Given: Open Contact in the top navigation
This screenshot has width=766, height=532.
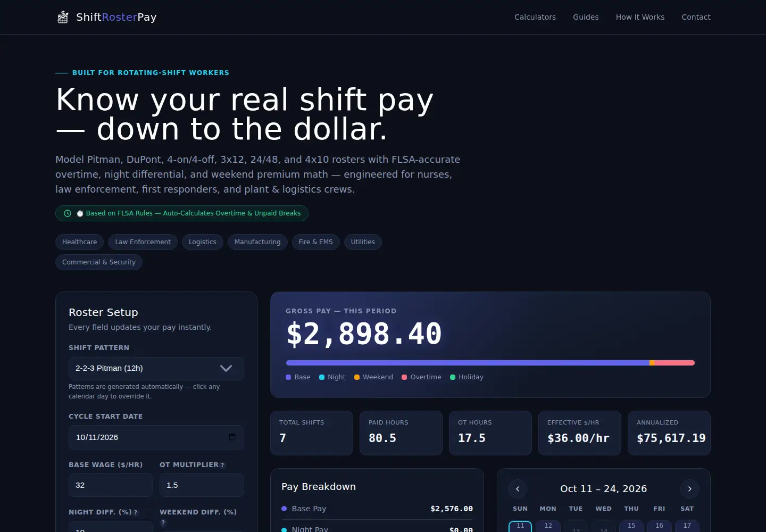Looking at the screenshot, I should 696,17.
